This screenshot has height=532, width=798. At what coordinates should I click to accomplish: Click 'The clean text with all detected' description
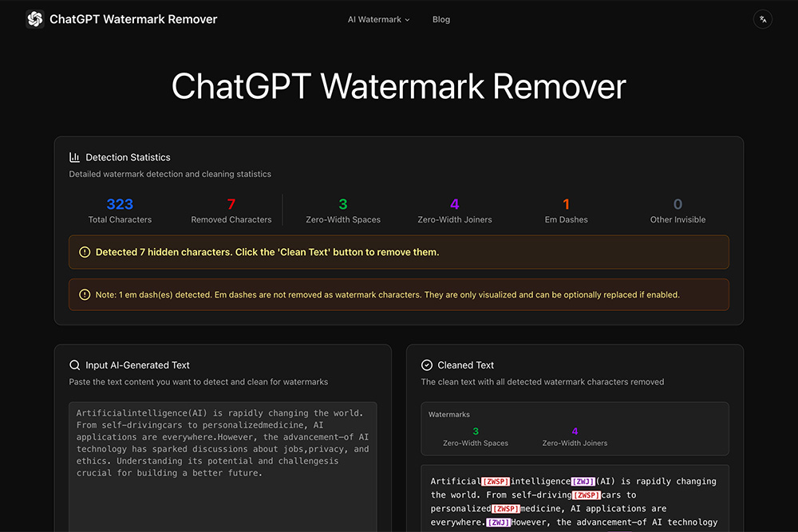tap(543, 382)
